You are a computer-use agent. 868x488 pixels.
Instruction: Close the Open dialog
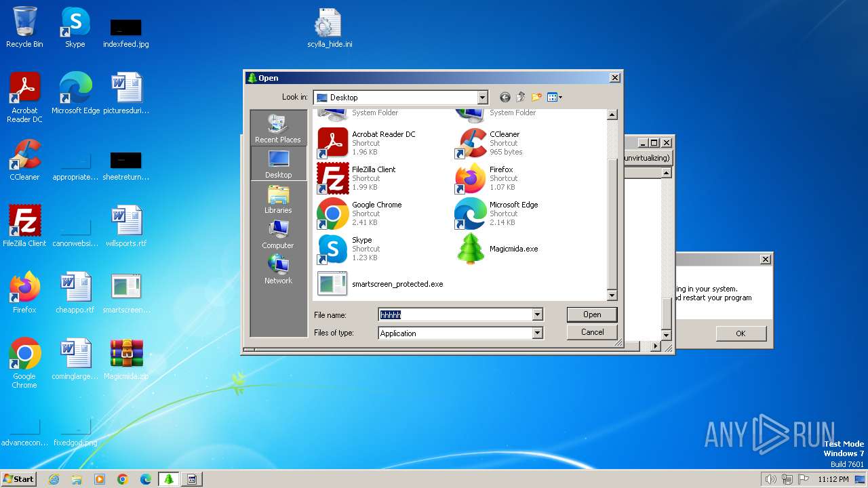click(614, 78)
